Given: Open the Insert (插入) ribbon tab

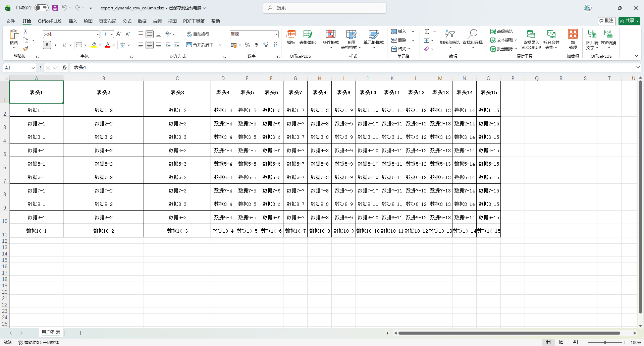Looking at the screenshot, I should coord(73,21).
